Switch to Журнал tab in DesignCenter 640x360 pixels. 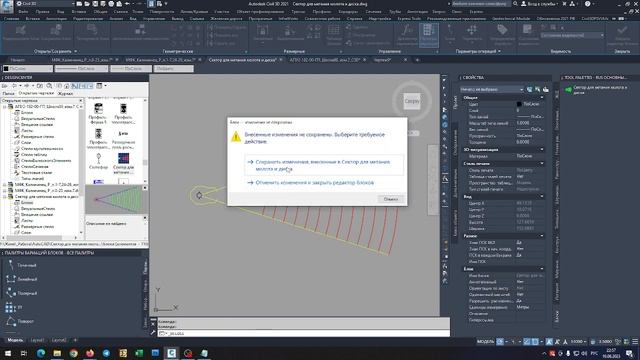(65, 93)
